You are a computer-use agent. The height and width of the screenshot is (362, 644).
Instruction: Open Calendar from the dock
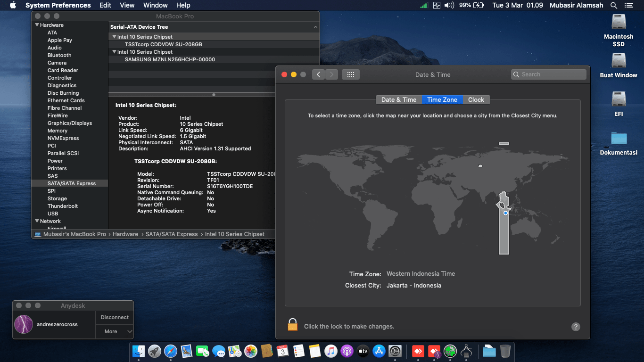click(x=283, y=351)
